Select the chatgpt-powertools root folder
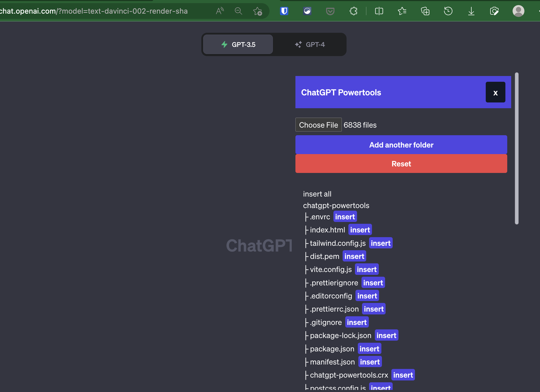The image size is (540, 392). click(x=336, y=205)
